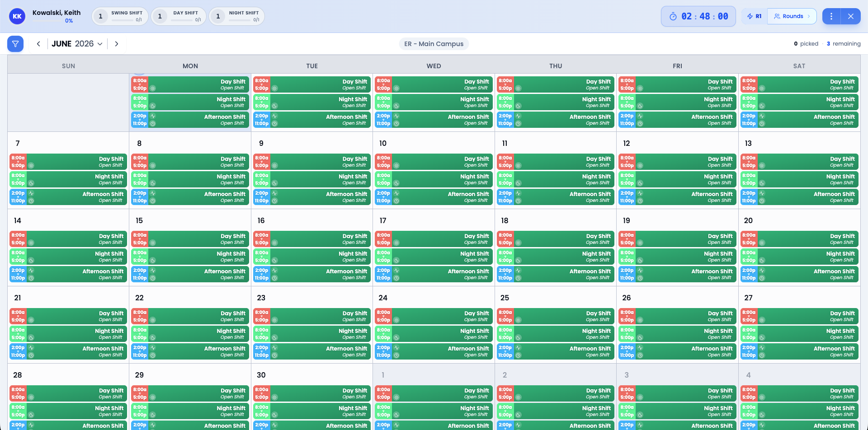Click the 2:00p-11:00p time badge on Saturday 13 Afternoon Shift
This screenshot has width=868, height=430.
tap(749, 197)
